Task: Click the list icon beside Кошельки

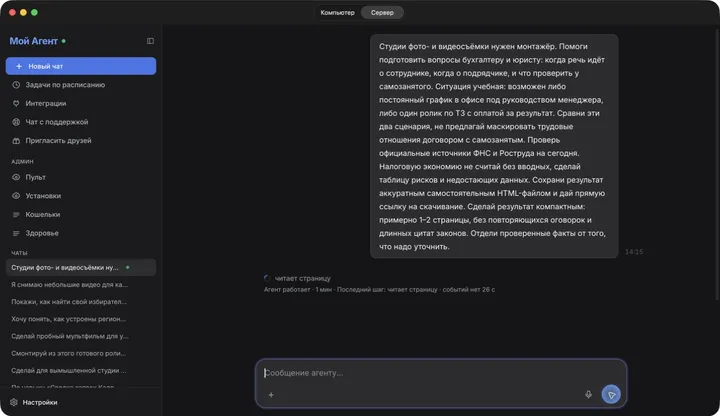Action: tap(16, 214)
